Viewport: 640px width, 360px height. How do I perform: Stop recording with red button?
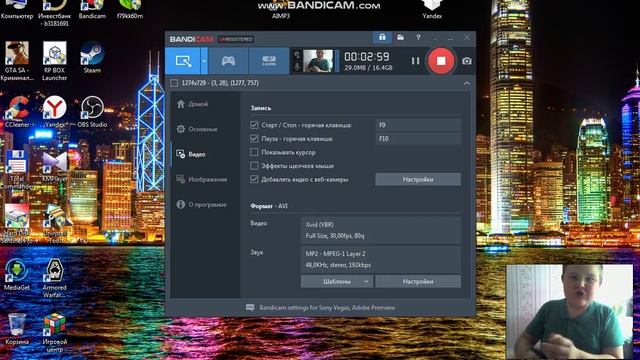(x=441, y=61)
